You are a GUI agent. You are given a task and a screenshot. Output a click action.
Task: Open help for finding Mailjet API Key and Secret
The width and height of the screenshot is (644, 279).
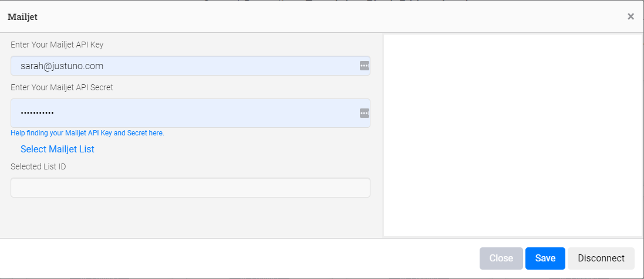click(x=87, y=133)
